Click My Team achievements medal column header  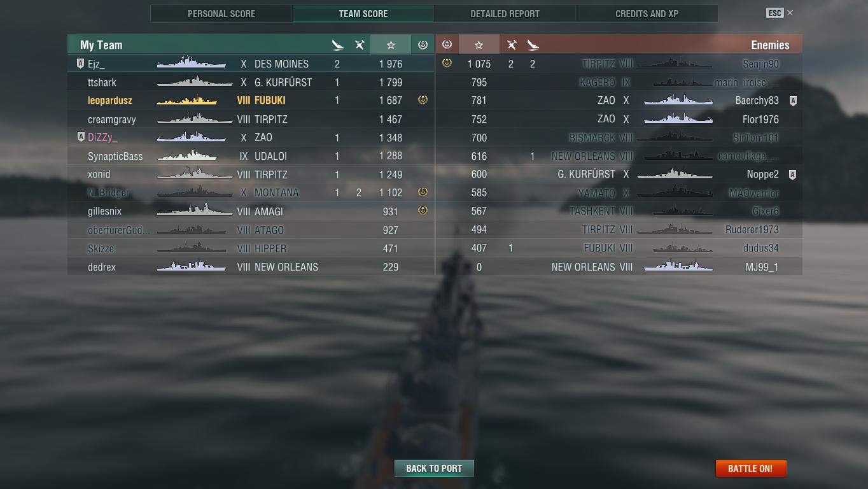pyautogui.click(x=423, y=45)
